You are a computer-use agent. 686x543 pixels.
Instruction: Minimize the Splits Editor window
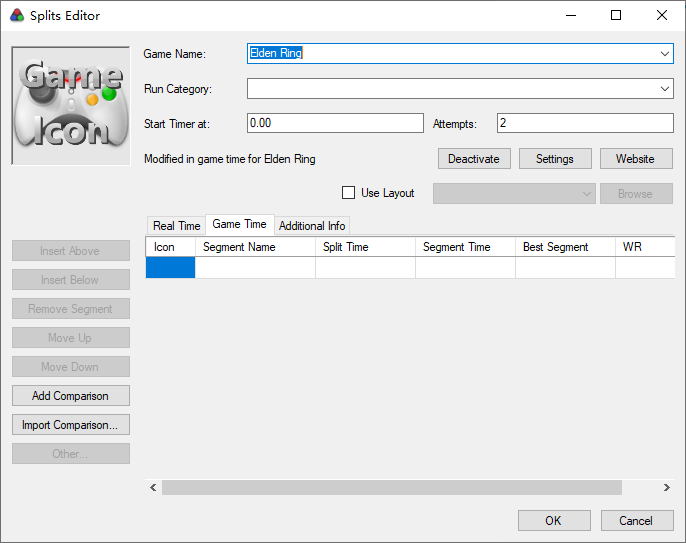[x=571, y=15]
